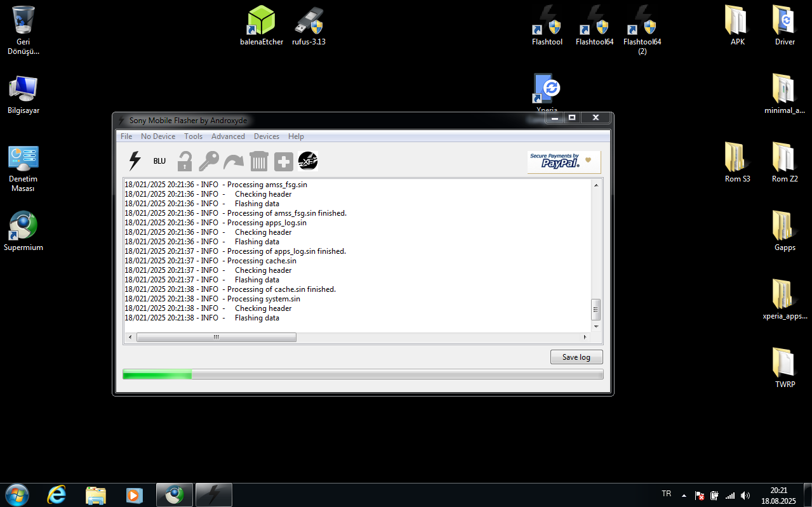This screenshot has width=812, height=507.
Task: Select the balenaEtcher desktop icon
Action: (262, 26)
